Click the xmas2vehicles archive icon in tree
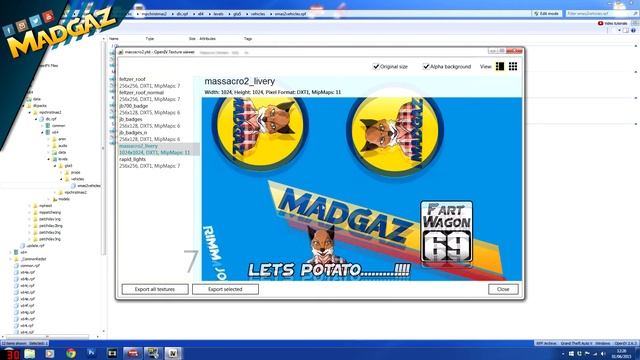The height and width of the screenshot is (360, 640). (x=73, y=186)
